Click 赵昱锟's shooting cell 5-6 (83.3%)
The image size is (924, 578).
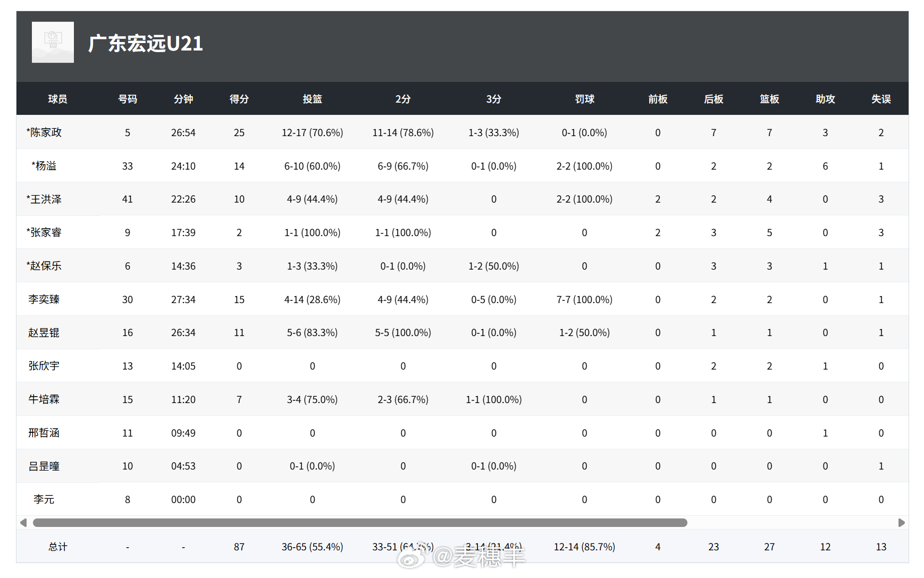[x=313, y=333]
